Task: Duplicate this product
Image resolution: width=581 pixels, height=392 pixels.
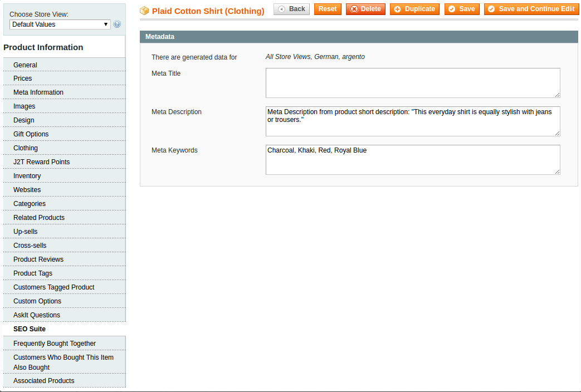Action: [x=414, y=9]
